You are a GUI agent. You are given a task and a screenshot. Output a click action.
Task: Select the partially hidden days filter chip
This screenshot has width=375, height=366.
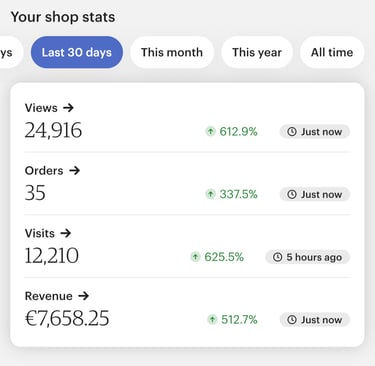pos(11,52)
